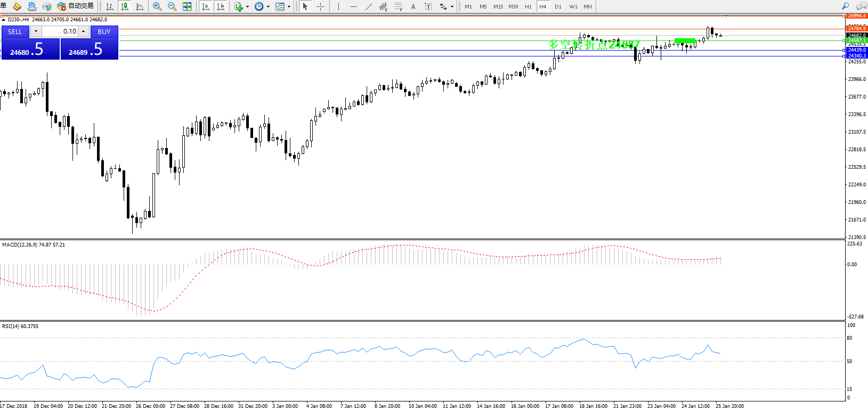Click the green rectangle marker on the chart
The width and height of the screenshot is (868, 410).
[x=685, y=40]
